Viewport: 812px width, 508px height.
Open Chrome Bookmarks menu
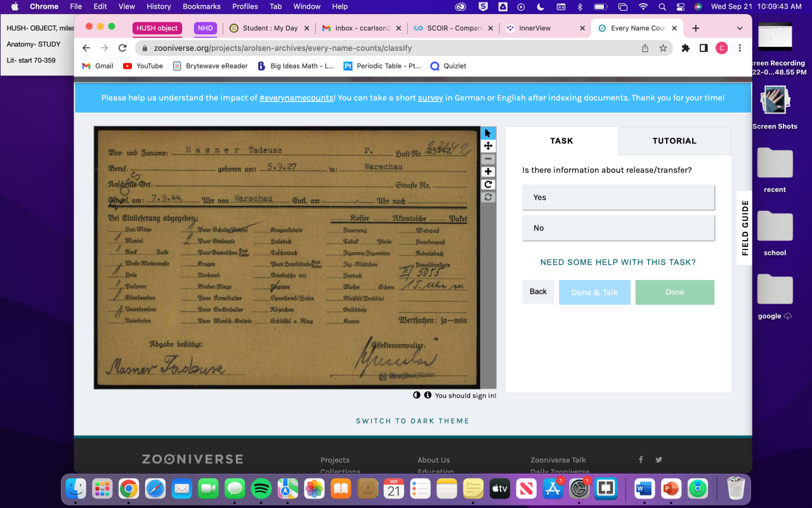point(202,6)
